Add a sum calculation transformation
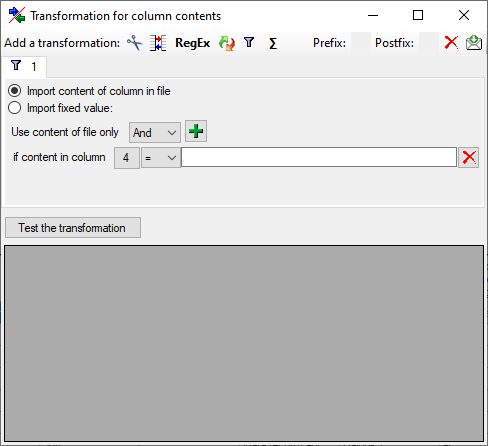Screen dimensions: 488x446 [x=273, y=43]
